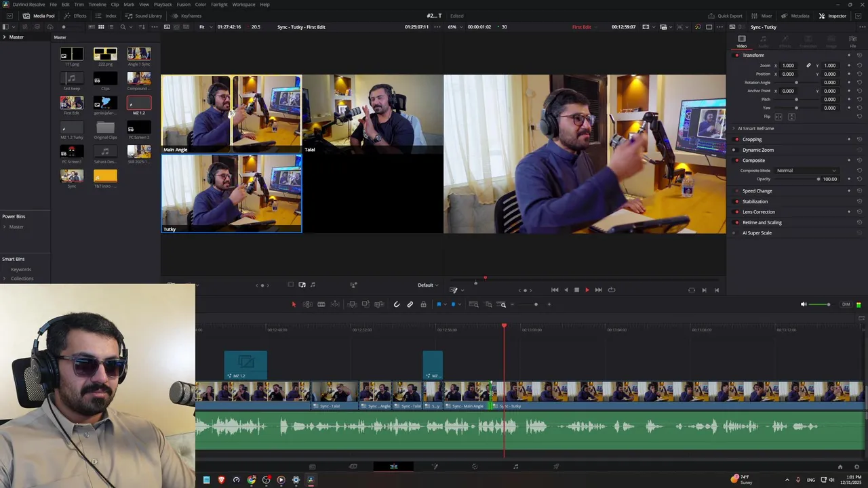Open the Index panel

coord(106,16)
